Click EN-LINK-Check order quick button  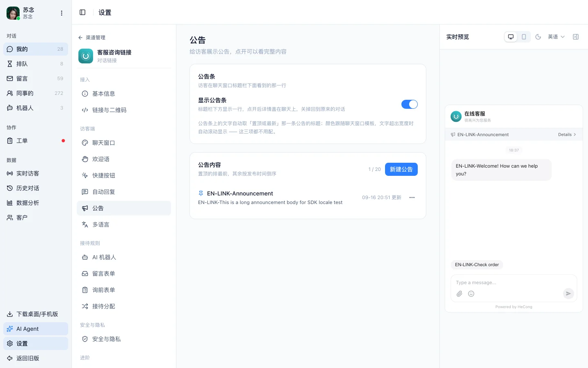point(477,265)
